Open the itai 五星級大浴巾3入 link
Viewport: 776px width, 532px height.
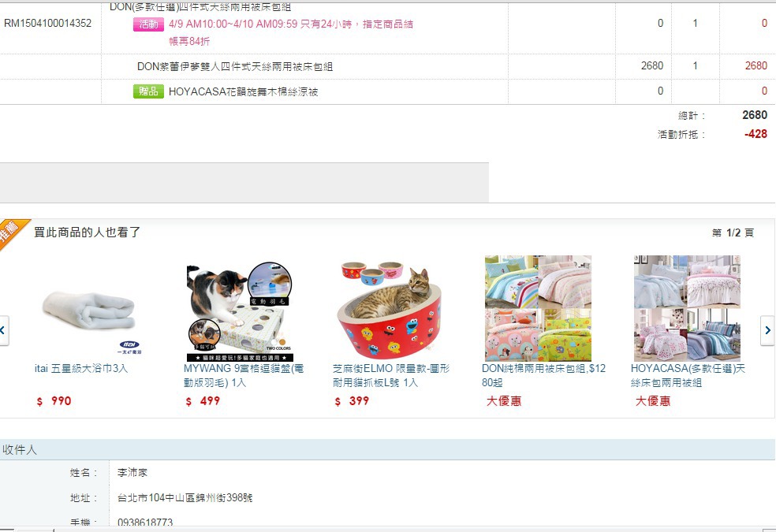tap(81, 368)
